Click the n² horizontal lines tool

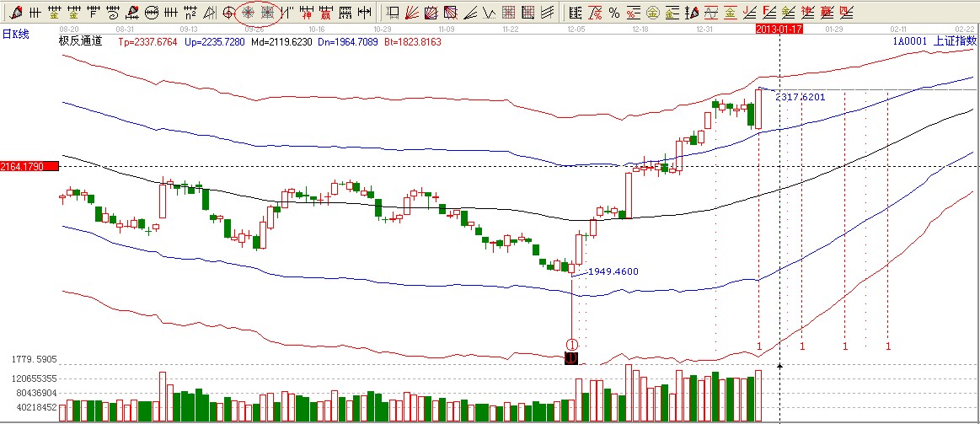pos(192,13)
